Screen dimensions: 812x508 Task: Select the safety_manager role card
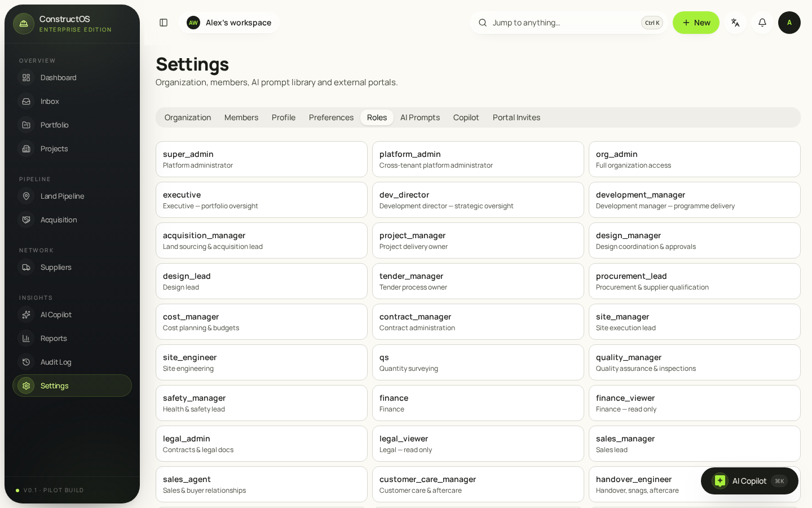pos(262,403)
